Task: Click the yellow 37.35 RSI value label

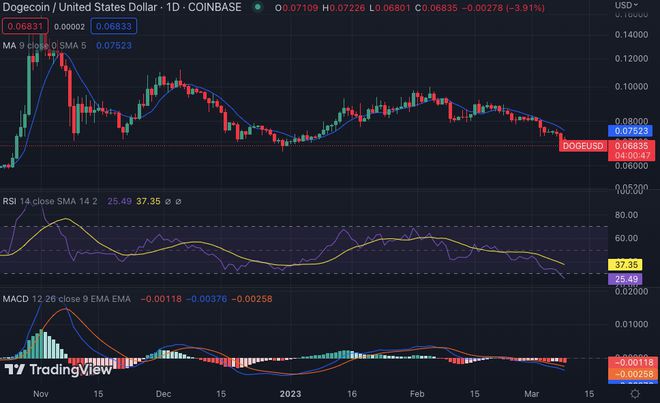Action: click(624, 264)
